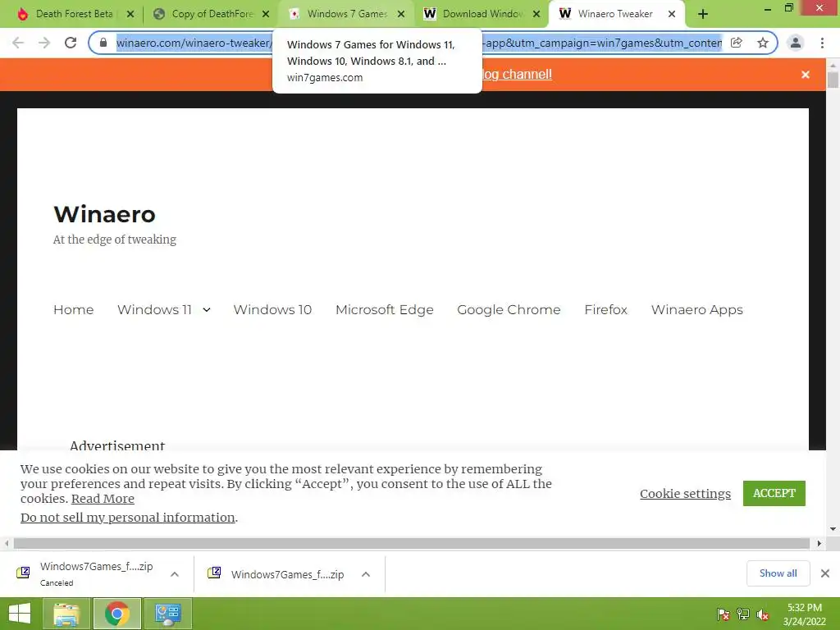Open the Chrome three-dot menu

(x=822, y=43)
